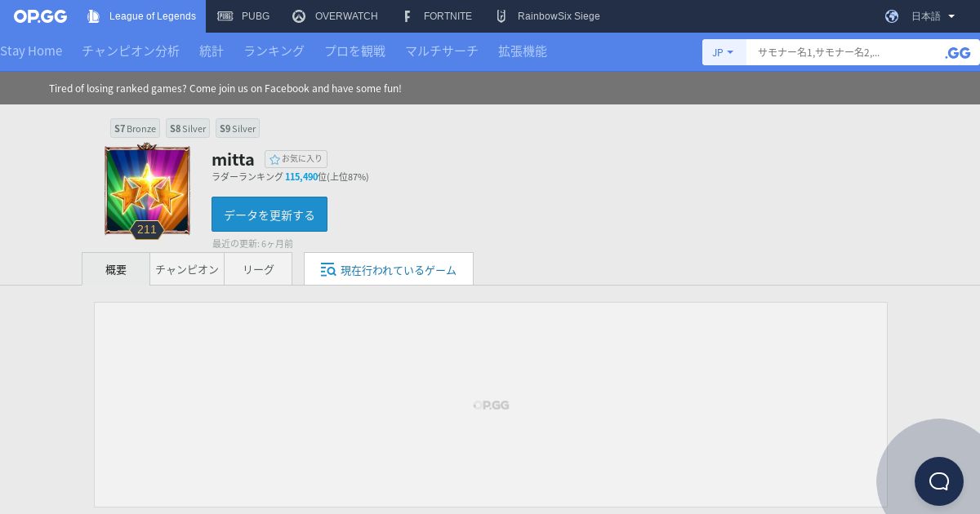Image resolution: width=980 pixels, height=514 pixels.
Task: Click the favorite star icon next to mitta
Action: point(274,159)
